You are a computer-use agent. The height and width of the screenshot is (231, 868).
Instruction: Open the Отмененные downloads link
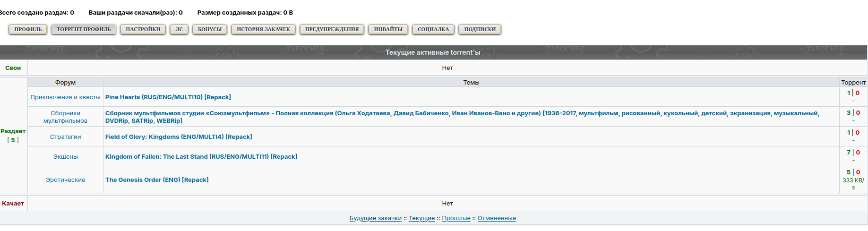(497, 218)
